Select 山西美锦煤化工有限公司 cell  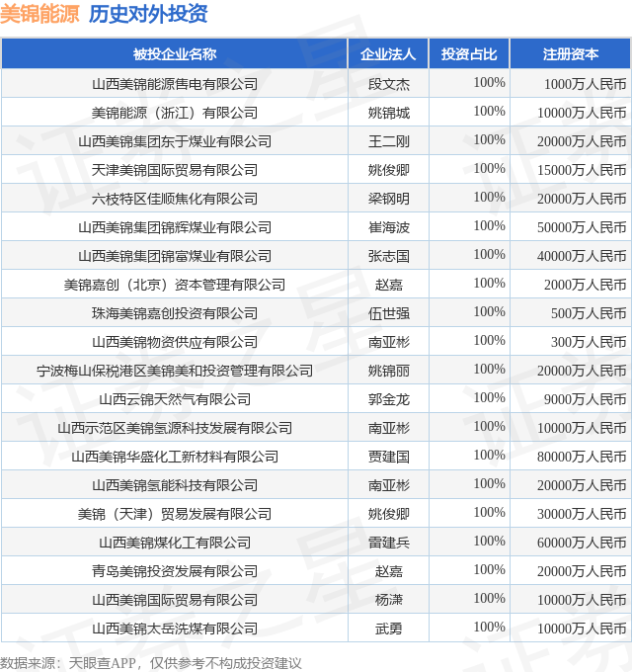tap(175, 543)
